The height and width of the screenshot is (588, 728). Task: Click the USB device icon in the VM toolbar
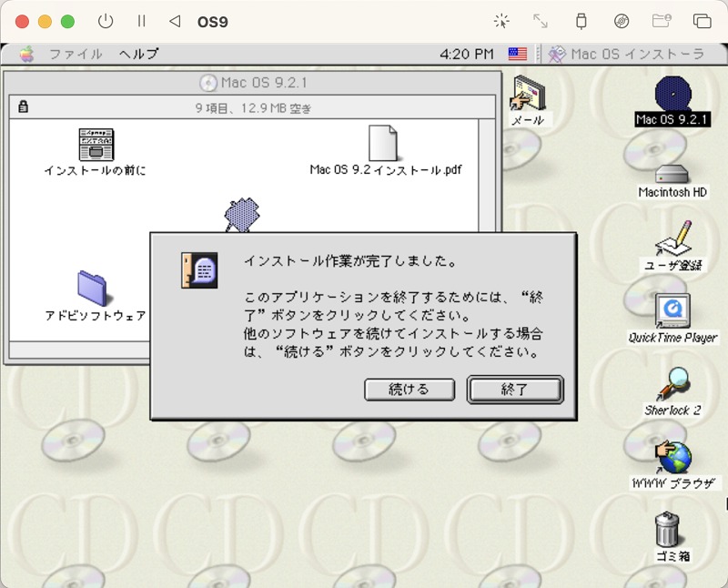pyautogui.click(x=581, y=21)
